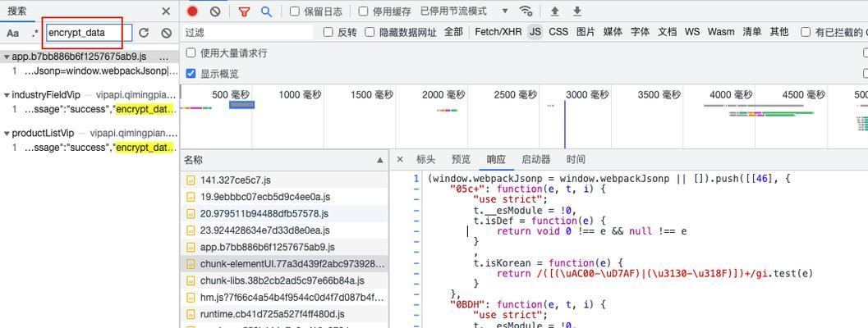This screenshot has height=328, width=868.
Task: Select request 23.924428634e7d33d8e0ea.js
Action: tap(284, 230)
